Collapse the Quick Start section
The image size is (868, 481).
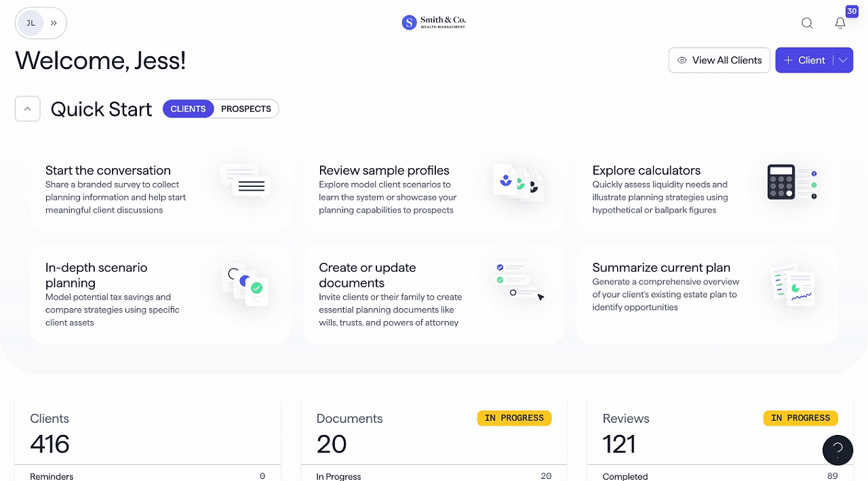click(28, 109)
